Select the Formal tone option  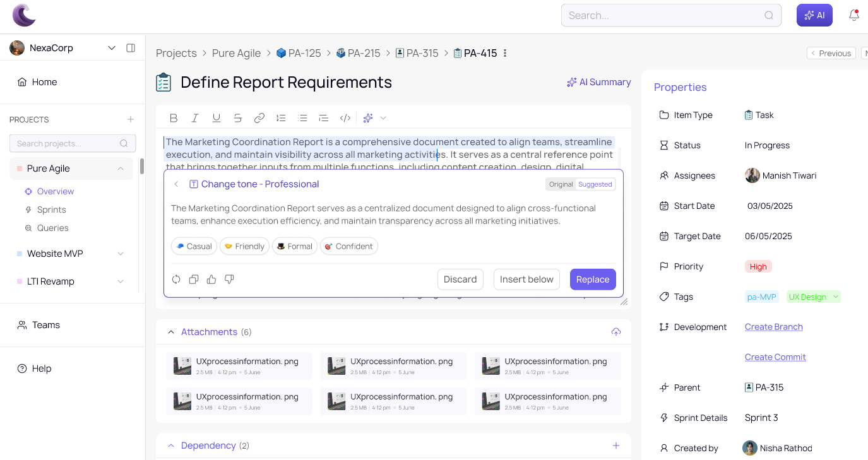[294, 246]
